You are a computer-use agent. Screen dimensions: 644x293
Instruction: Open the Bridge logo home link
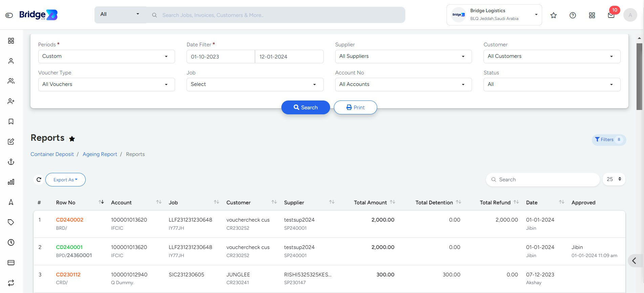pyautogui.click(x=38, y=15)
